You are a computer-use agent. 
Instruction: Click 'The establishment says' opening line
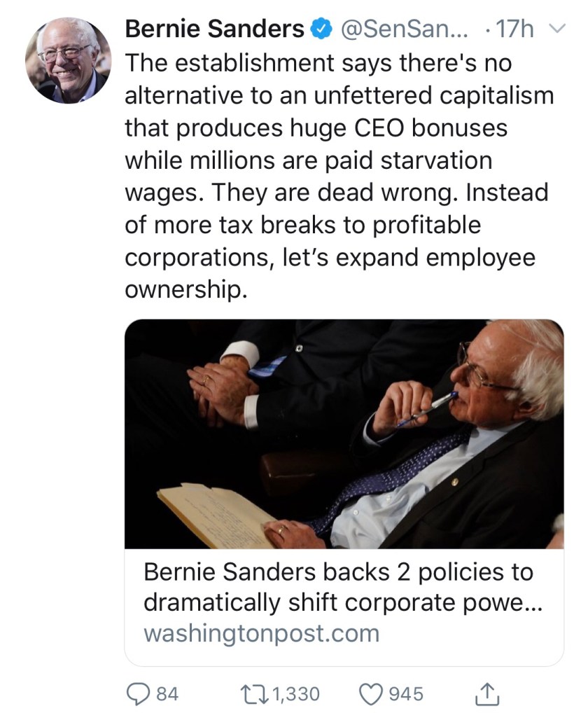(x=259, y=63)
